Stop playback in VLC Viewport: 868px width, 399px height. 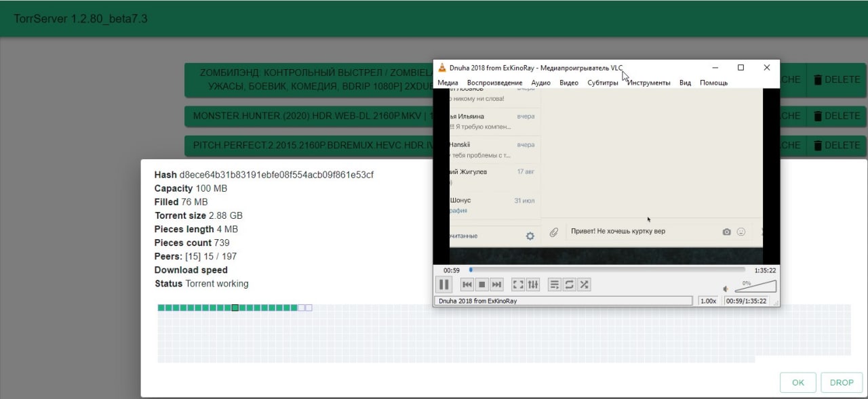point(481,285)
